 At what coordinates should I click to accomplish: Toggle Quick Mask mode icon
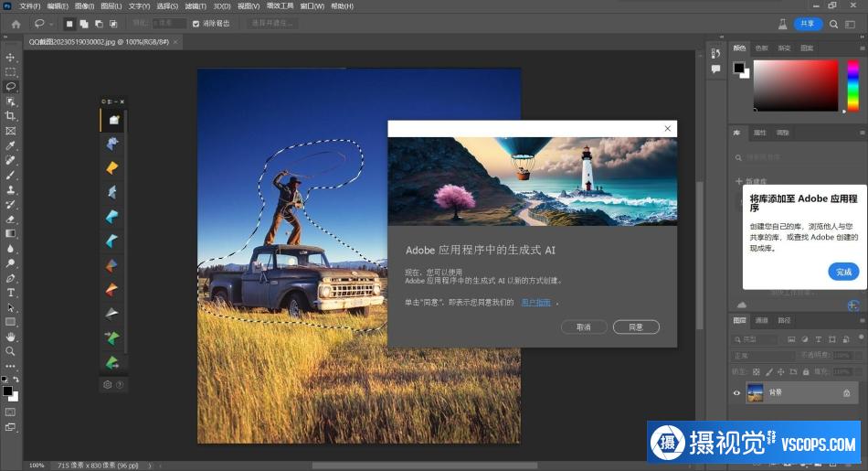coord(10,412)
